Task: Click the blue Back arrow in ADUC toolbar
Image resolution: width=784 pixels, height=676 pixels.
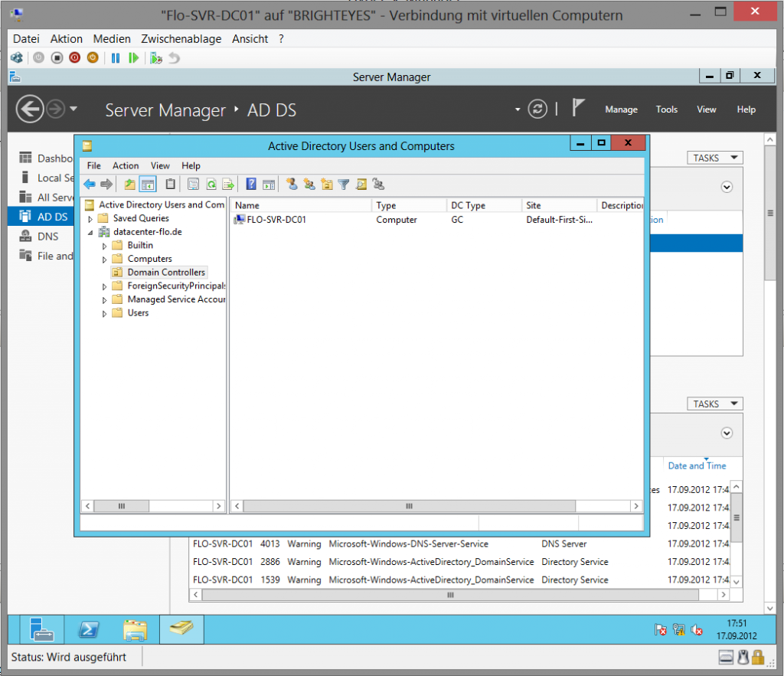Action: click(x=90, y=185)
